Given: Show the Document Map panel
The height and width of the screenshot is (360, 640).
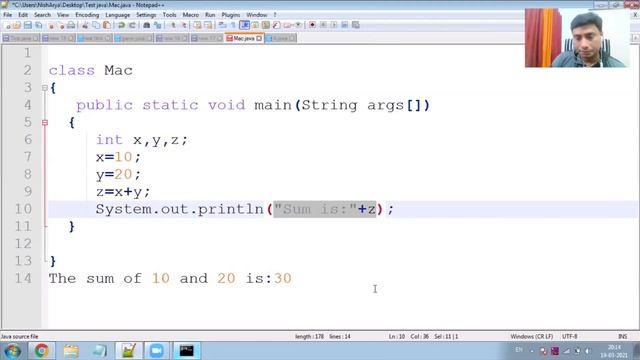Looking at the screenshot, I should [266, 25].
